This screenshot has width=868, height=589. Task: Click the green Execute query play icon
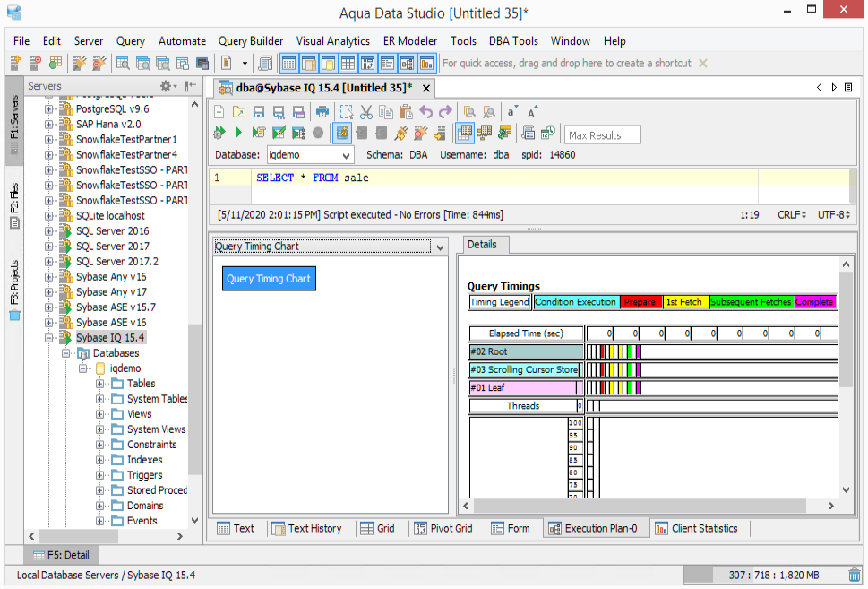(239, 134)
